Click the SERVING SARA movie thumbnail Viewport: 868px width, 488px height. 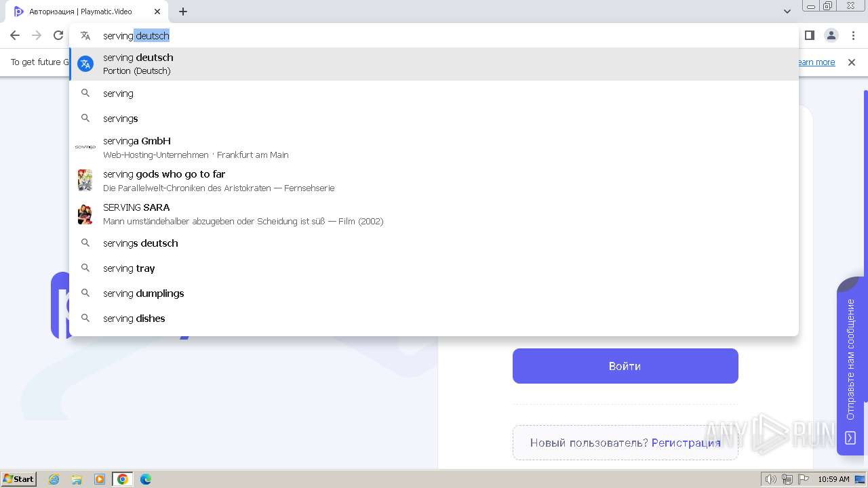coord(85,214)
